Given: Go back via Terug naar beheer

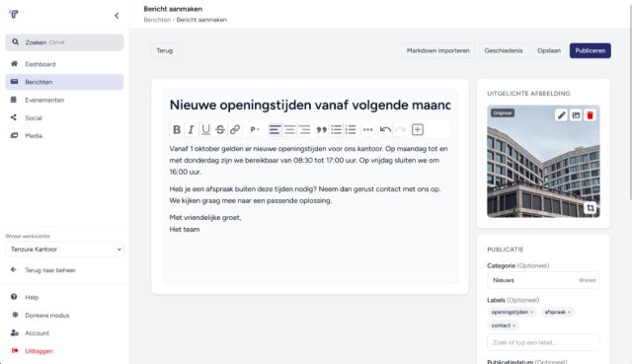Looking at the screenshot, I should pyautogui.click(x=64, y=270).
